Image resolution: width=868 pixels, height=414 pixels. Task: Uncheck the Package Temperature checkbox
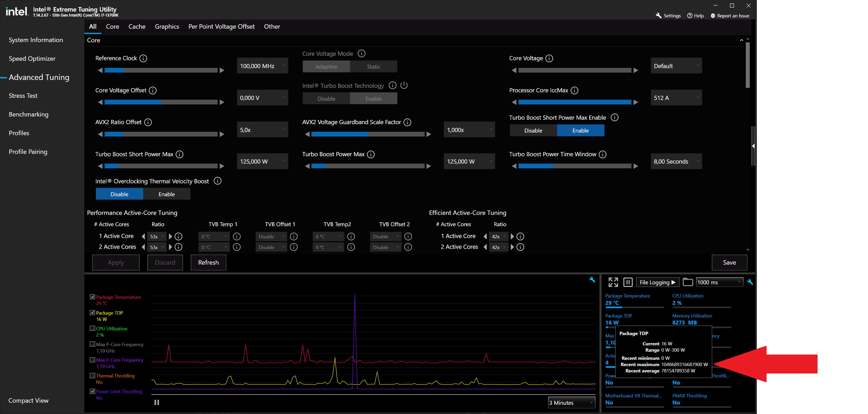pyautogui.click(x=92, y=297)
